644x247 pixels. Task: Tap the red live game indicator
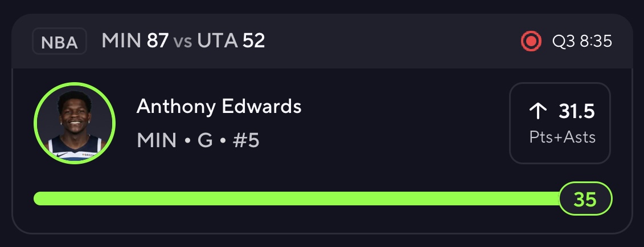pyautogui.click(x=531, y=41)
